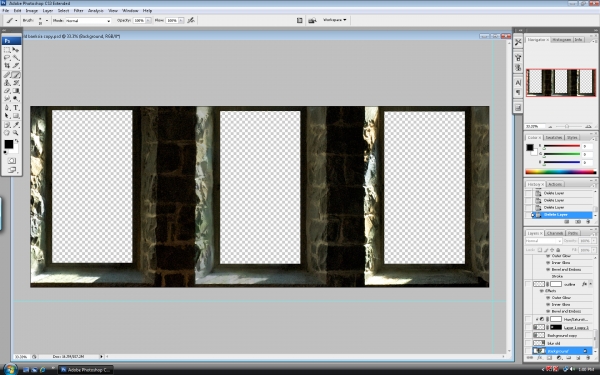
Task: Click Adobe Photoshop taskbar button
Action: [x=86, y=370]
